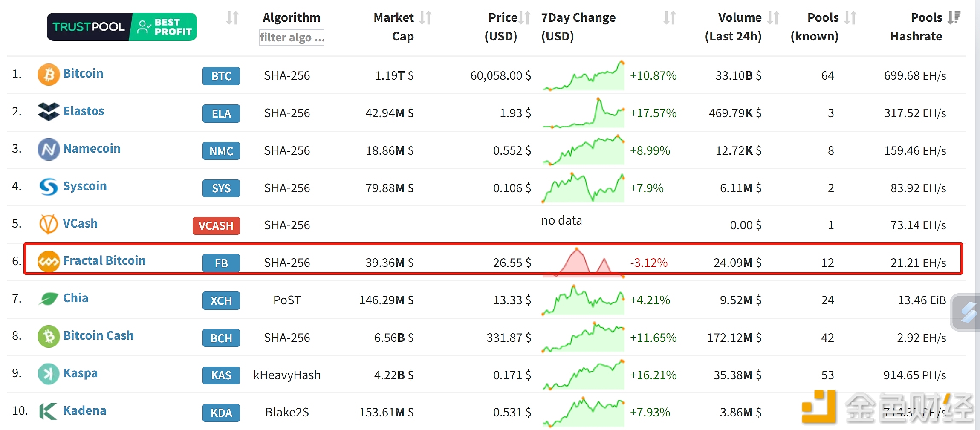980x430 pixels.
Task: Click the BTC ticker badge
Action: pyautogui.click(x=221, y=76)
